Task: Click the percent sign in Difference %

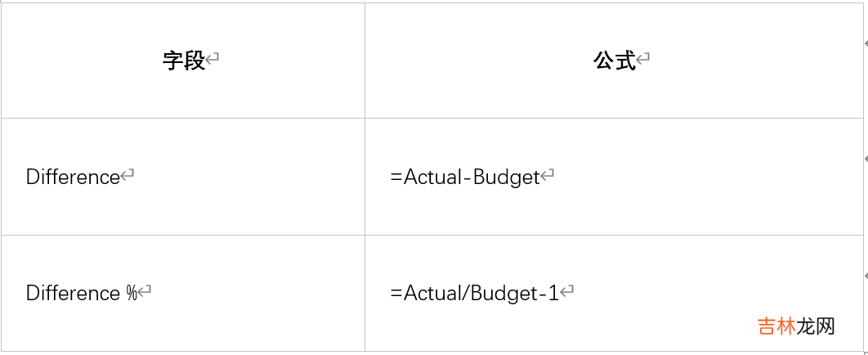Action: (131, 293)
